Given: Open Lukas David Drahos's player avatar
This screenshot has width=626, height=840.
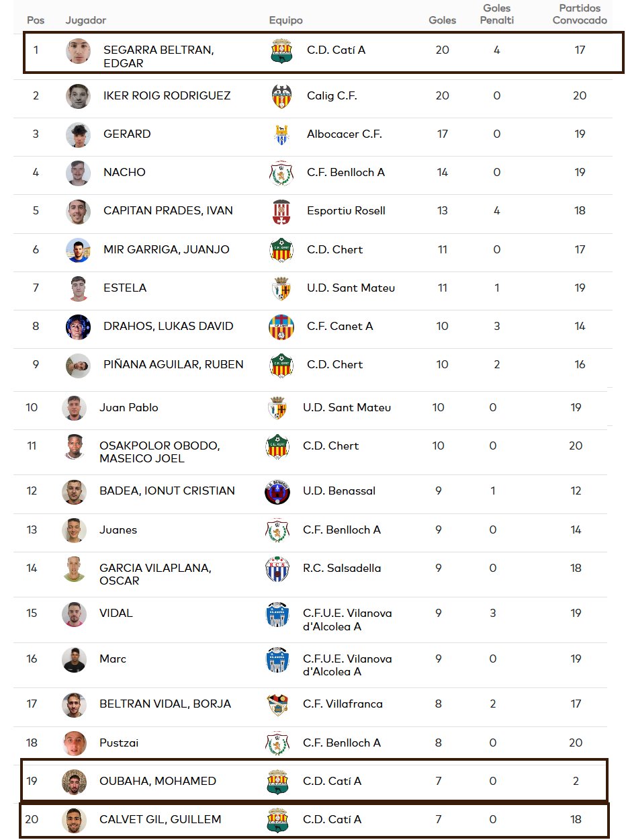Looking at the screenshot, I should click(78, 327).
